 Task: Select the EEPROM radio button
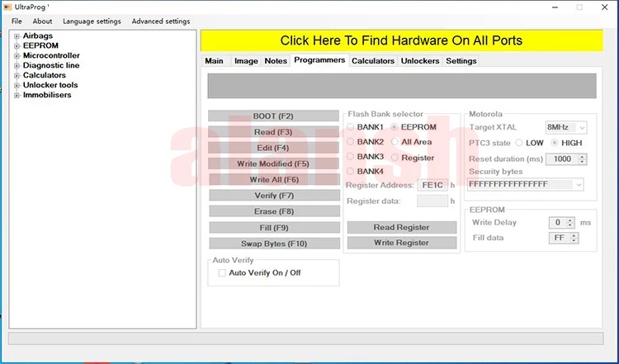pos(395,127)
